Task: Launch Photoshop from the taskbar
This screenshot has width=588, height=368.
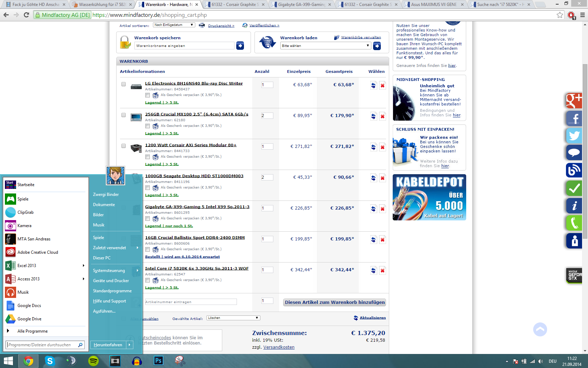Action: [x=159, y=361]
